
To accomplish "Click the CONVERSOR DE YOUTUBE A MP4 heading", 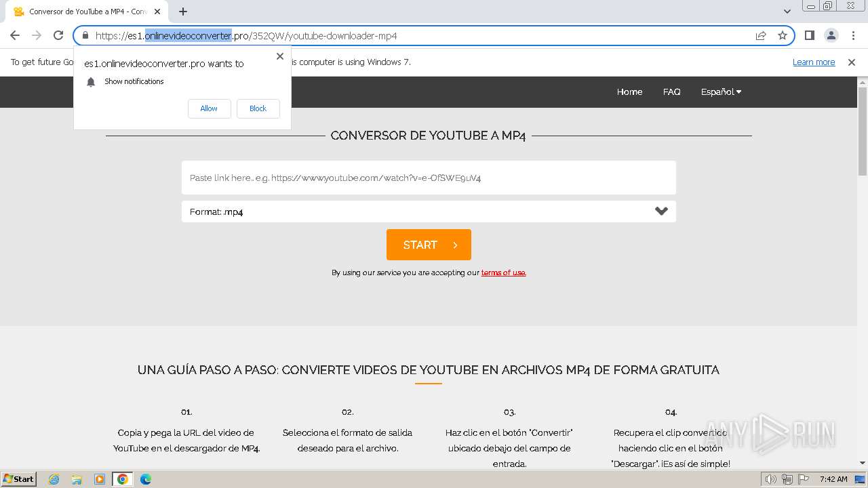I will tap(428, 136).
